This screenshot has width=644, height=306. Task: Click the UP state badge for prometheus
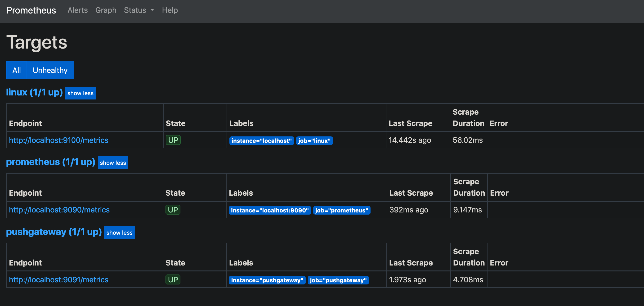173,210
